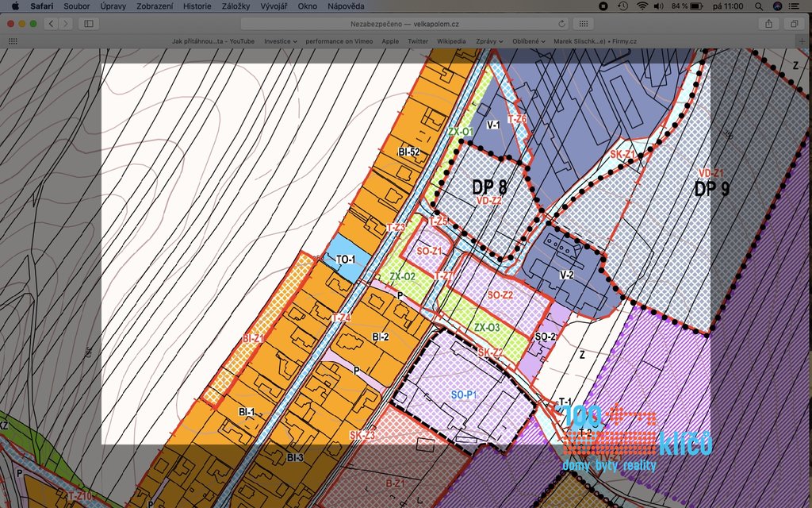
Task: Open the Marek Slischk Firmy.cz bookmark
Action: (595, 41)
